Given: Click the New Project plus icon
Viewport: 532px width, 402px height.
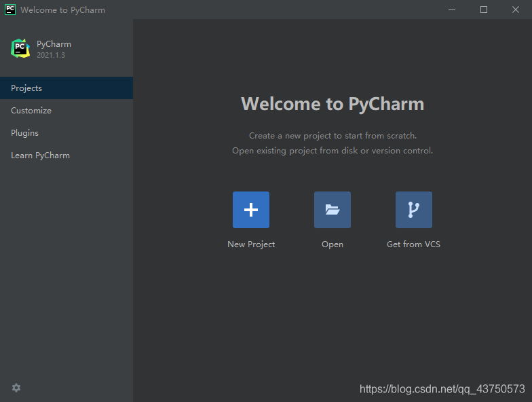Looking at the screenshot, I should (x=251, y=210).
